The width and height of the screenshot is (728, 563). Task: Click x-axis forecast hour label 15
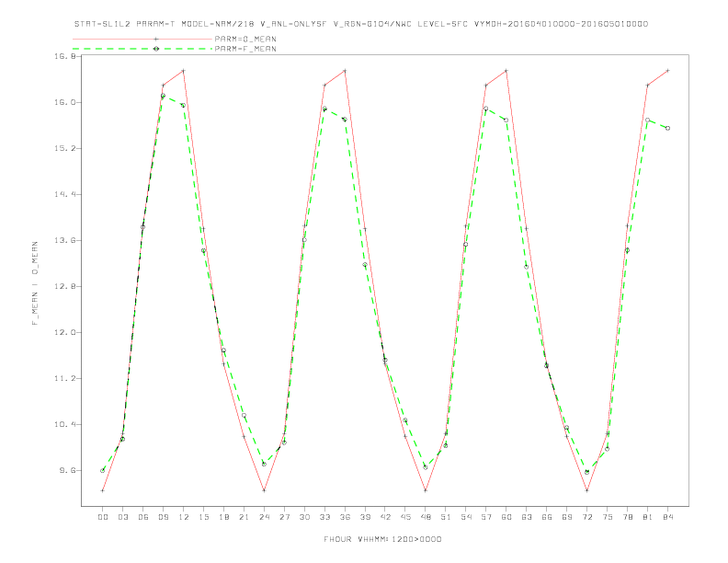point(203,517)
